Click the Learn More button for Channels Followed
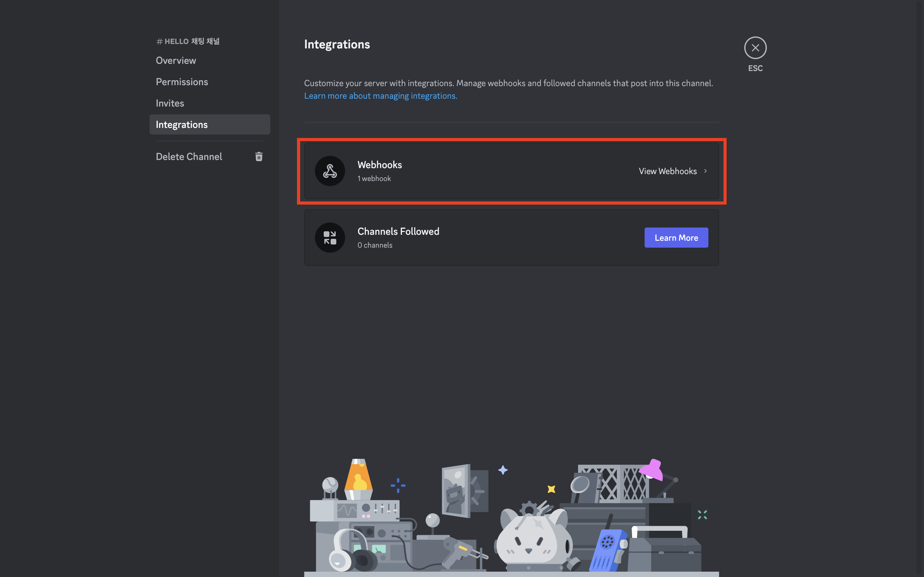 pos(676,237)
